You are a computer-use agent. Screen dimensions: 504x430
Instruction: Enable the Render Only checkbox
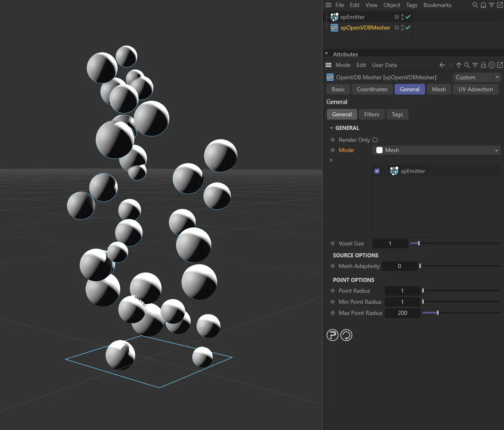click(x=375, y=140)
